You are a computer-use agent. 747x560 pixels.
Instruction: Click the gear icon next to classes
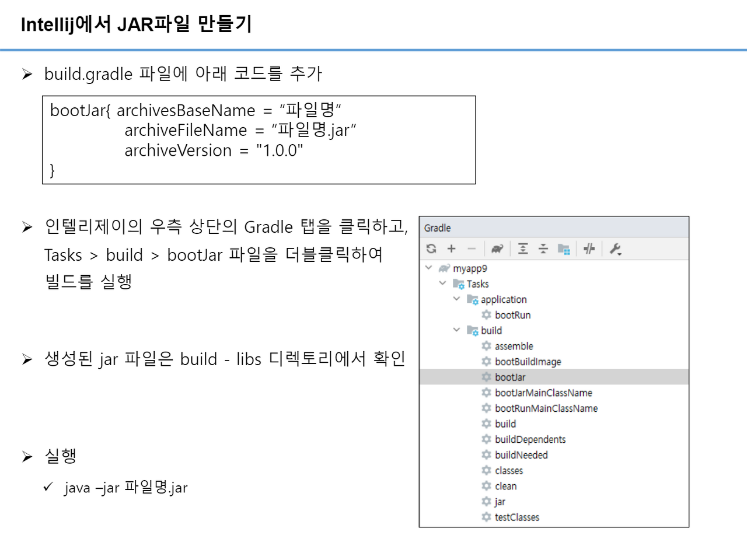[x=486, y=470]
